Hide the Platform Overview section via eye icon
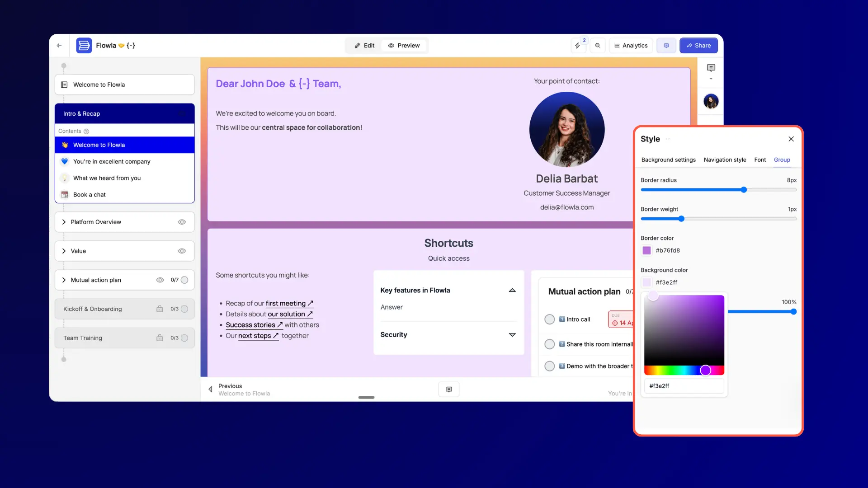Image resolution: width=868 pixels, height=488 pixels. point(182,222)
